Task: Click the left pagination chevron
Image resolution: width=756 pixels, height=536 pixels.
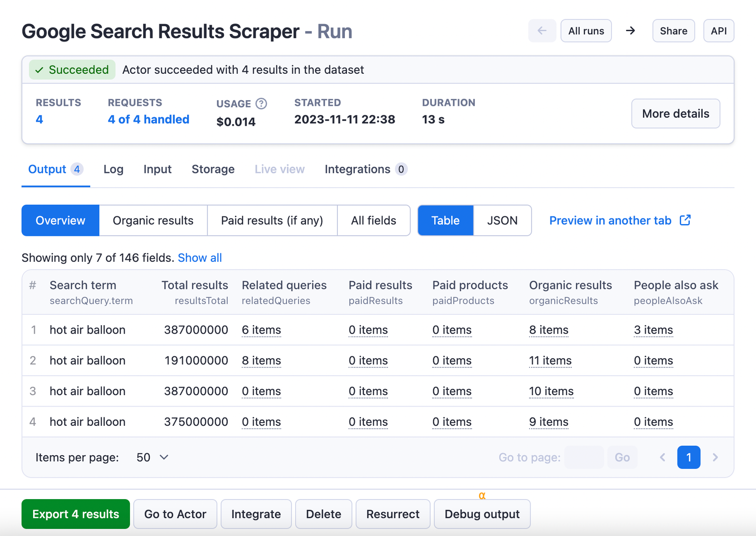Action: click(x=662, y=457)
